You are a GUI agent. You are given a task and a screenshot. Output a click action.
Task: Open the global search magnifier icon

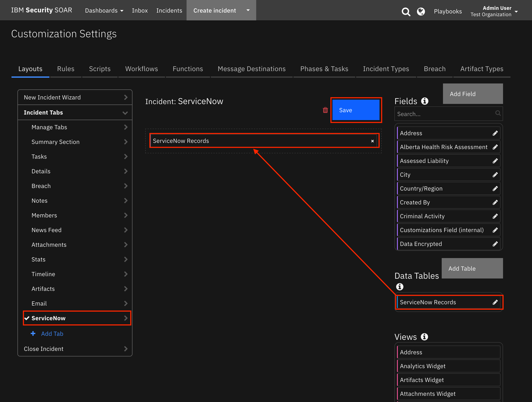pyautogui.click(x=406, y=11)
